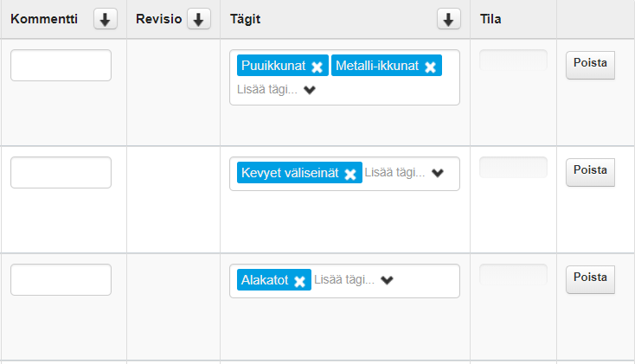Sort by the Kommentti column arrow
Viewport: 641px width, 364px height.
(x=105, y=20)
